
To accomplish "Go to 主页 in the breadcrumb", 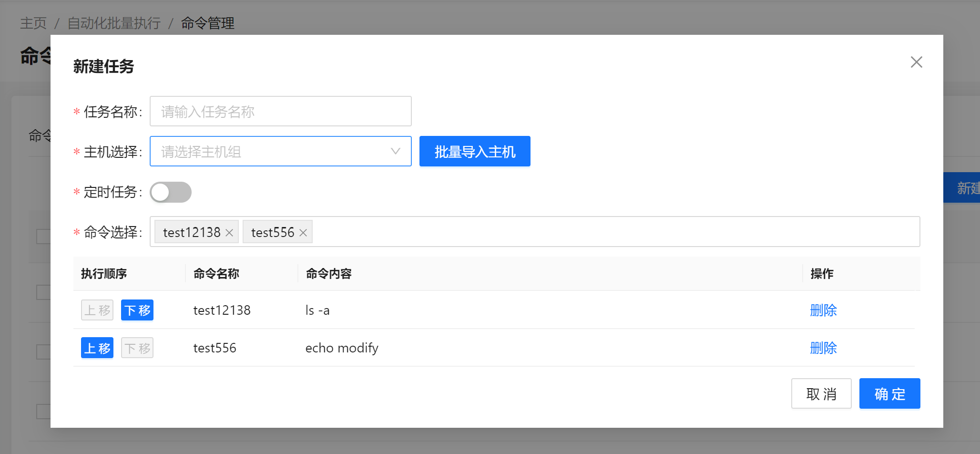I will pos(33,23).
